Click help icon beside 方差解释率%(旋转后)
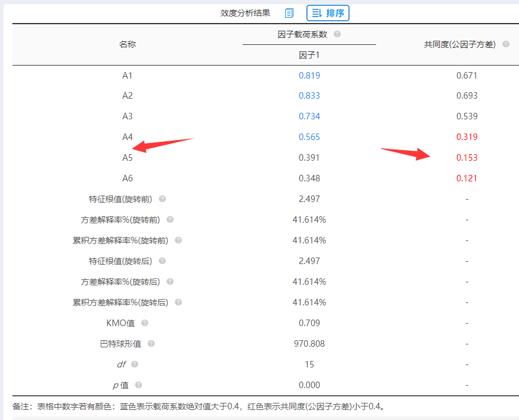The height and width of the screenshot is (420, 519). [x=170, y=282]
